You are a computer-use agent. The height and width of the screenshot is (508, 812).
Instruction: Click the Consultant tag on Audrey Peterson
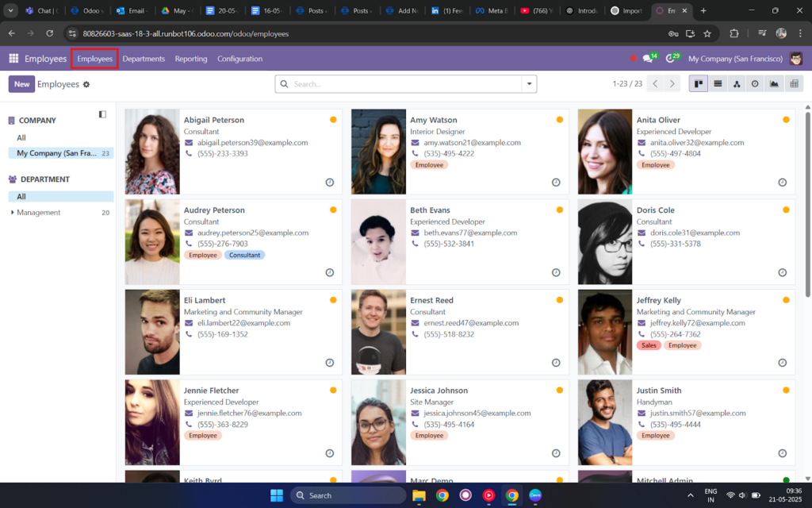pos(244,255)
